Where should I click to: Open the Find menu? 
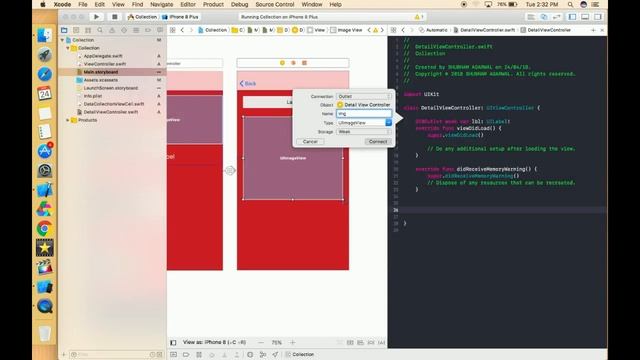tap(138, 4)
